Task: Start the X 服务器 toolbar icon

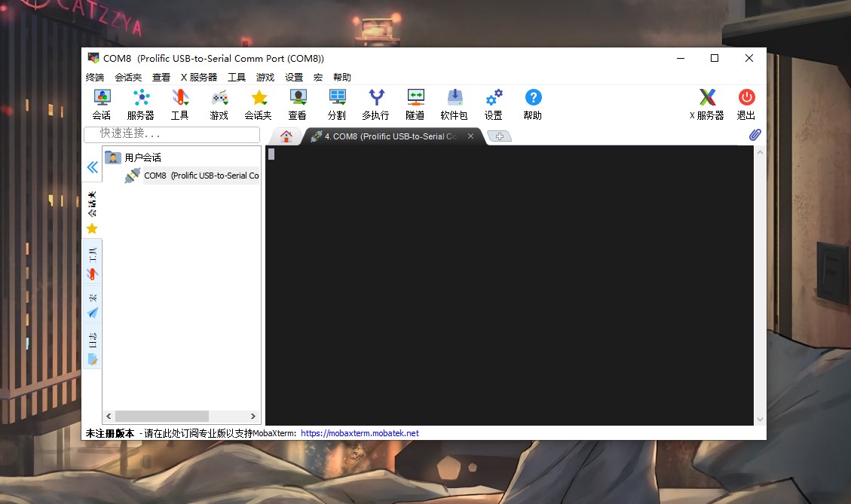Action: tap(706, 105)
